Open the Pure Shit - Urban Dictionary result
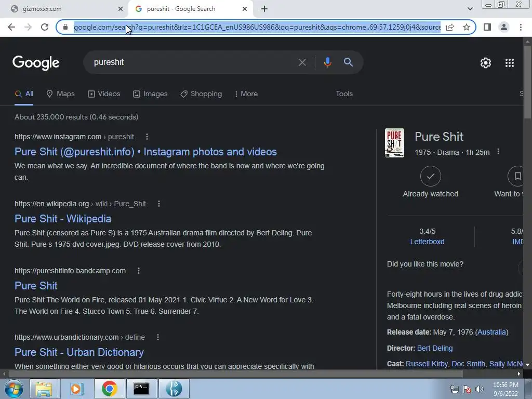 pos(79,352)
